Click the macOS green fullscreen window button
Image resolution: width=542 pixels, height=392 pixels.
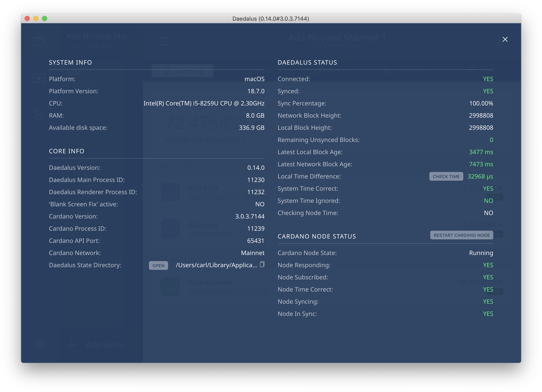coord(44,18)
